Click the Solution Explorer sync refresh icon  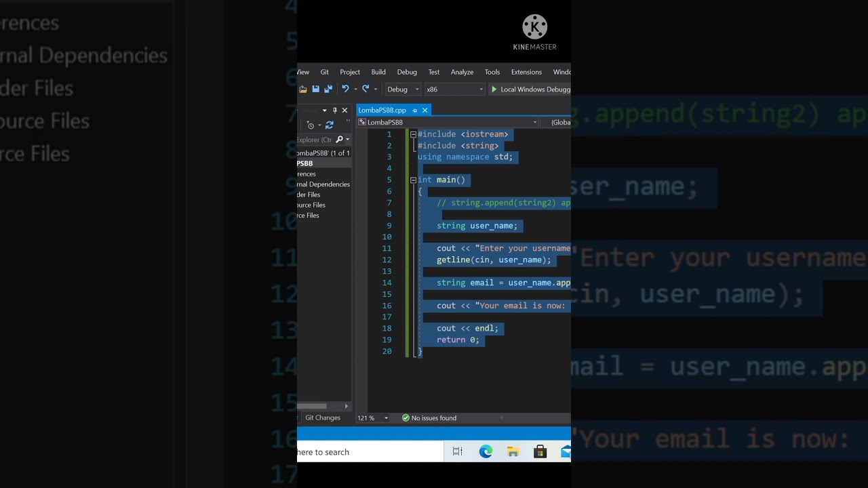click(x=330, y=125)
